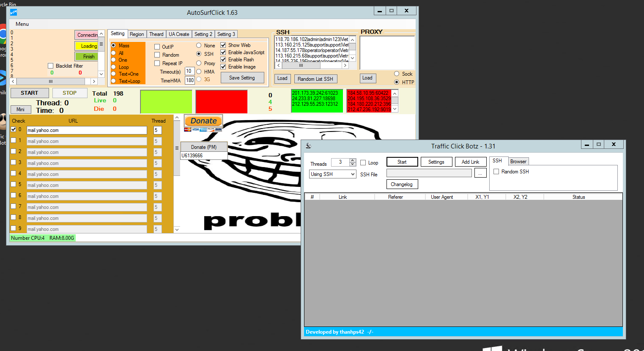Uncheck the Show Web checkbox

223,45
